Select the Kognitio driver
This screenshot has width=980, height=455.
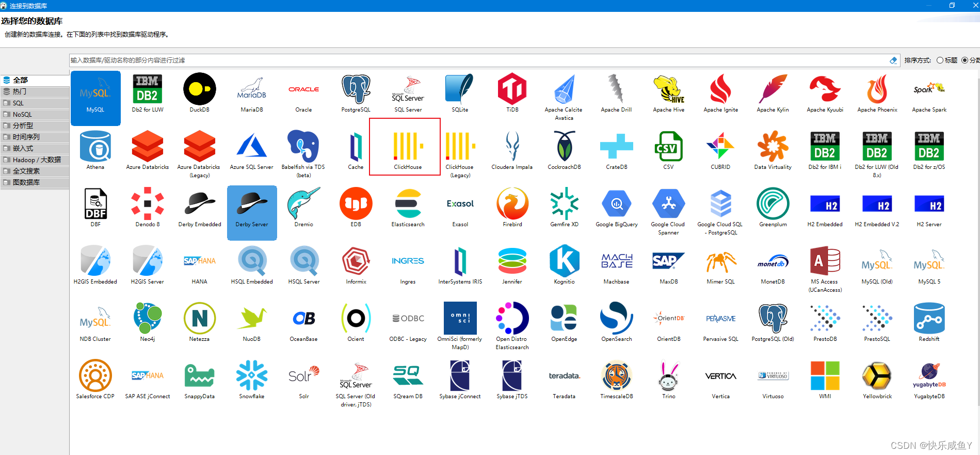pyautogui.click(x=564, y=265)
